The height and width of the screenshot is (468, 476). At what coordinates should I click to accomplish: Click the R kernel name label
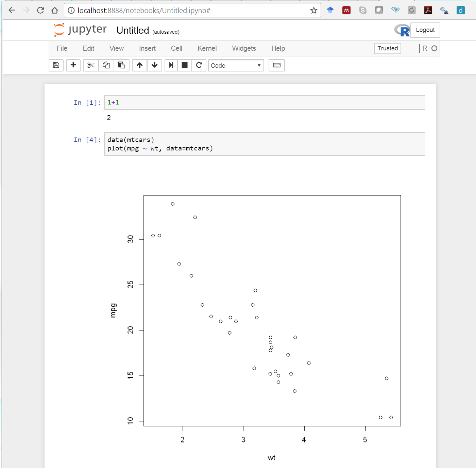click(x=425, y=48)
